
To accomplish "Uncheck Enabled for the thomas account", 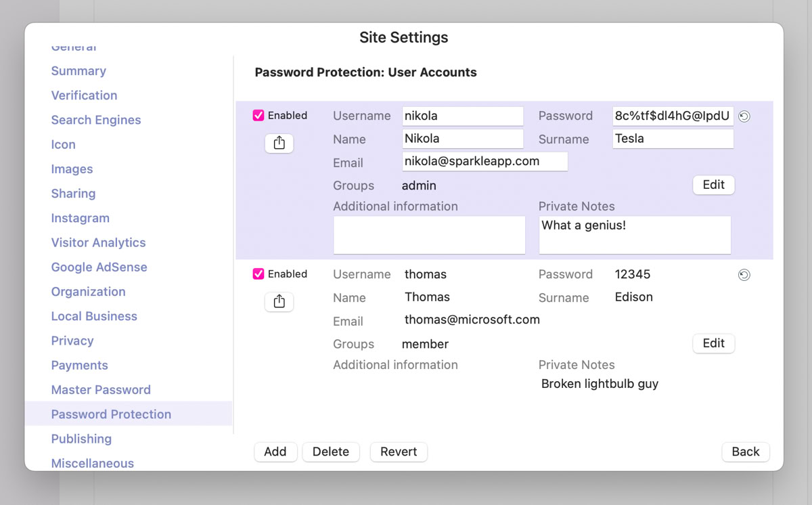I will [x=258, y=274].
